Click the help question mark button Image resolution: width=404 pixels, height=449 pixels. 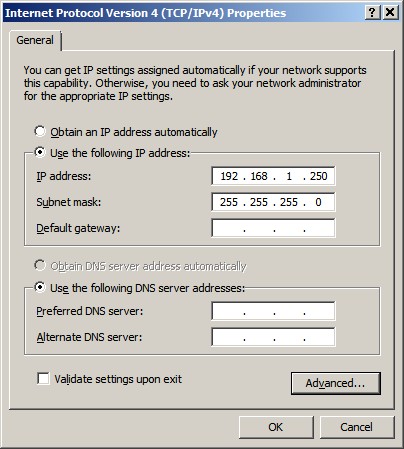(373, 13)
